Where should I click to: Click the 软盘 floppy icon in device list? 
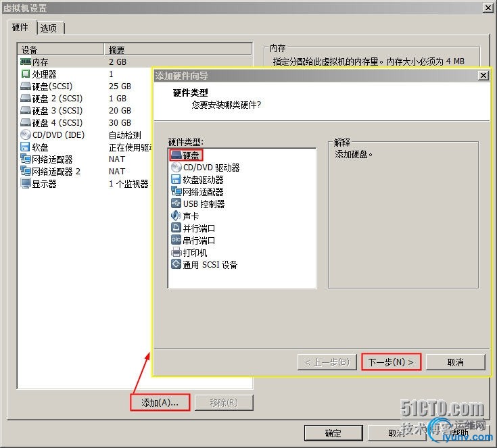tap(25, 147)
